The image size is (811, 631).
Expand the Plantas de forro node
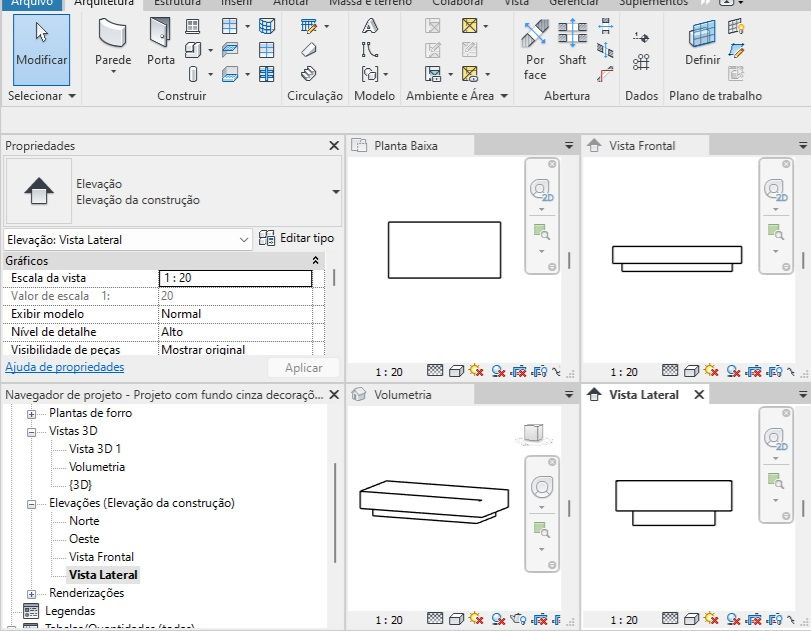[32, 414]
